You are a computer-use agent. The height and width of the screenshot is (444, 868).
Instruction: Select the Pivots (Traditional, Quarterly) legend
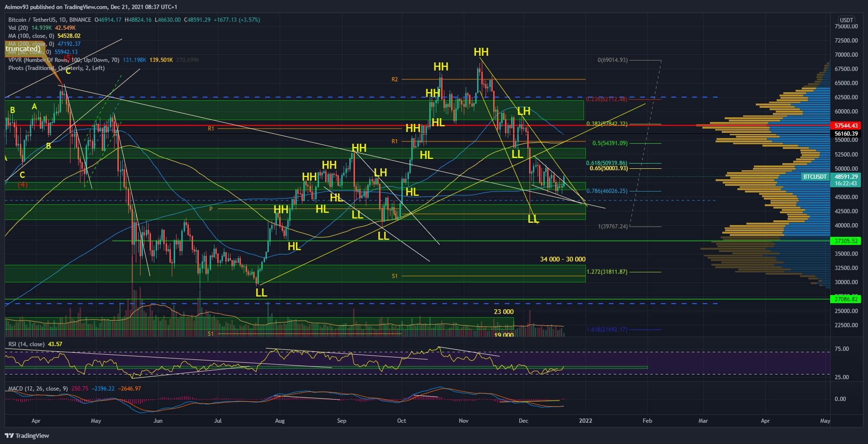[56, 68]
